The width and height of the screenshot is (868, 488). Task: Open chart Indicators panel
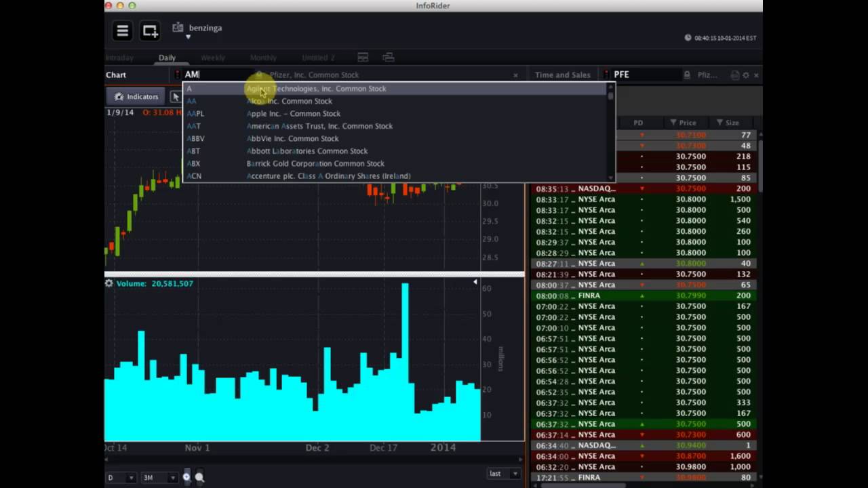pos(137,97)
